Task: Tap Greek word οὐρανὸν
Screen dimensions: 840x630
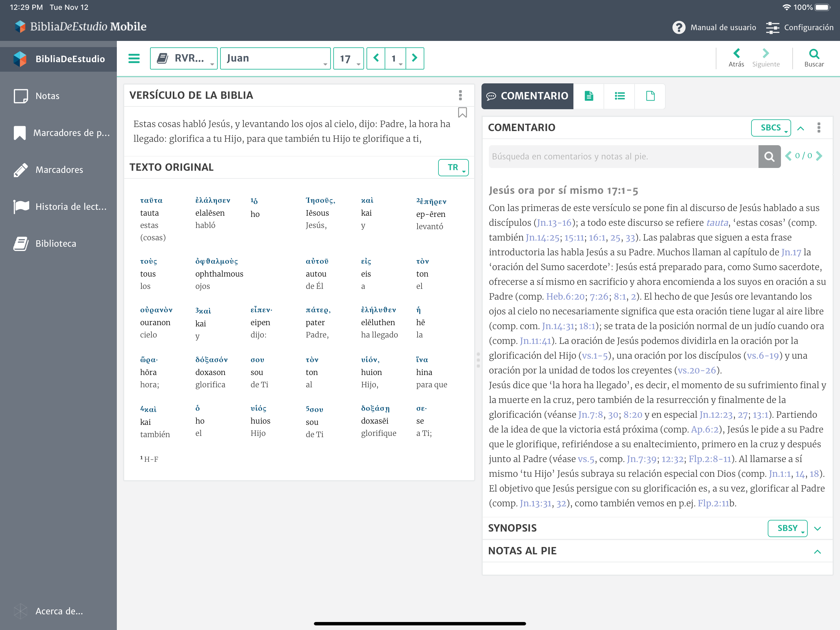Action: click(x=156, y=310)
